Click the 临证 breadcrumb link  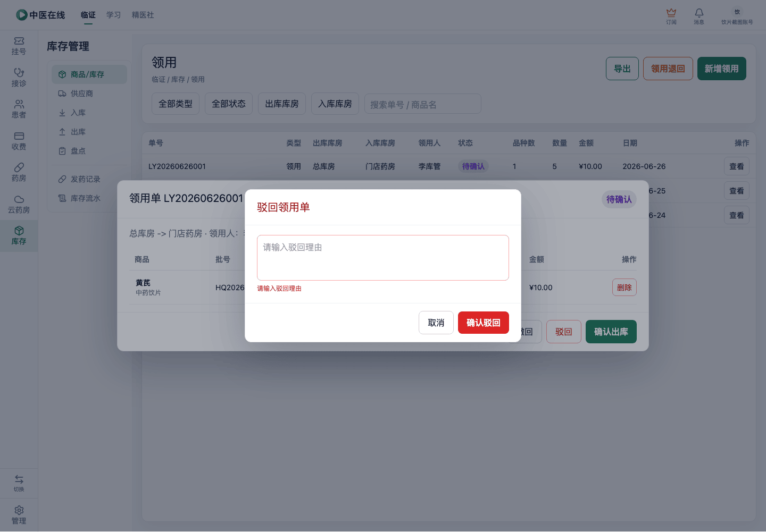point(159,79)
